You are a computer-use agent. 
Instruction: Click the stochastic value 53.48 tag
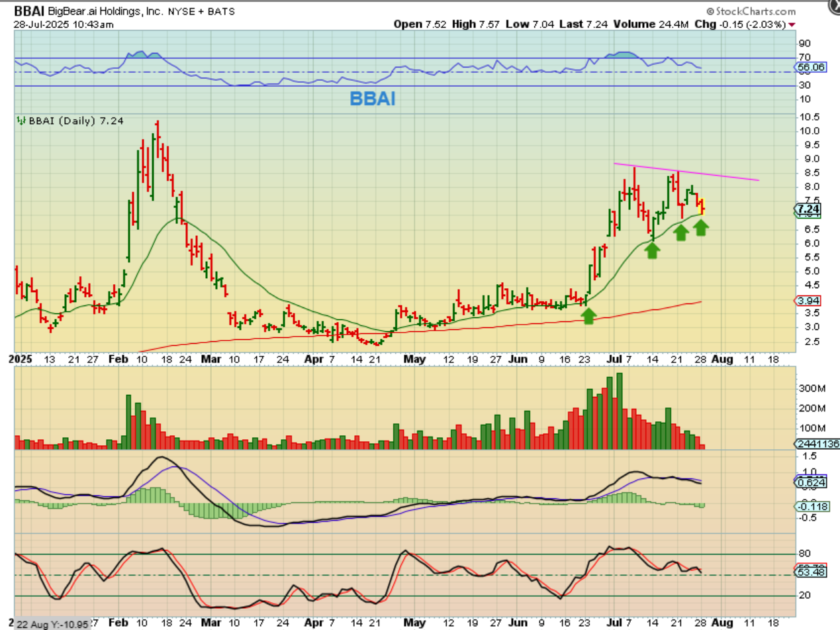(811, 573)
